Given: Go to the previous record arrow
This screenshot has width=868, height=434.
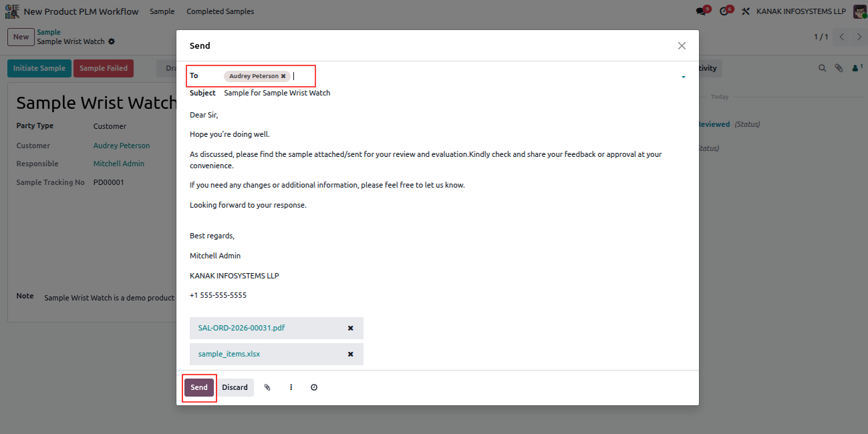Looking at the screenshot, I should tap(842, 37).
